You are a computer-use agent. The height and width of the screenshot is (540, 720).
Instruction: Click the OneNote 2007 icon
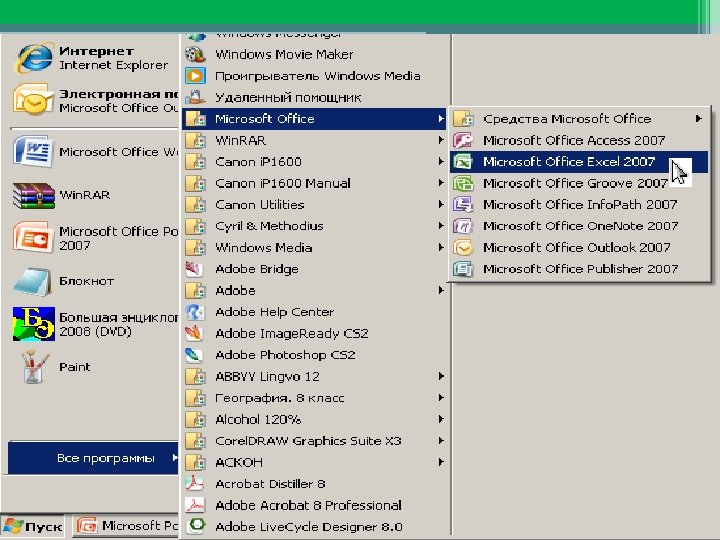tap(463, 226)
